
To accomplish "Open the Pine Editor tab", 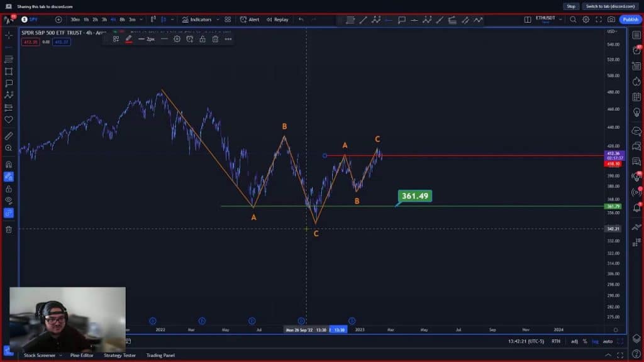I will 82,356.
